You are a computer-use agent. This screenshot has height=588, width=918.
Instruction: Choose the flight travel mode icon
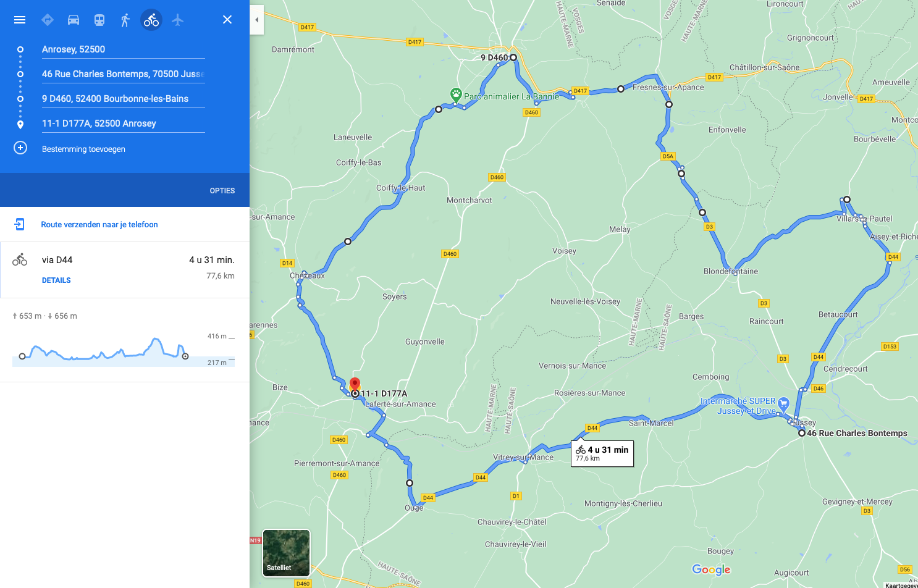coord(178,20)
